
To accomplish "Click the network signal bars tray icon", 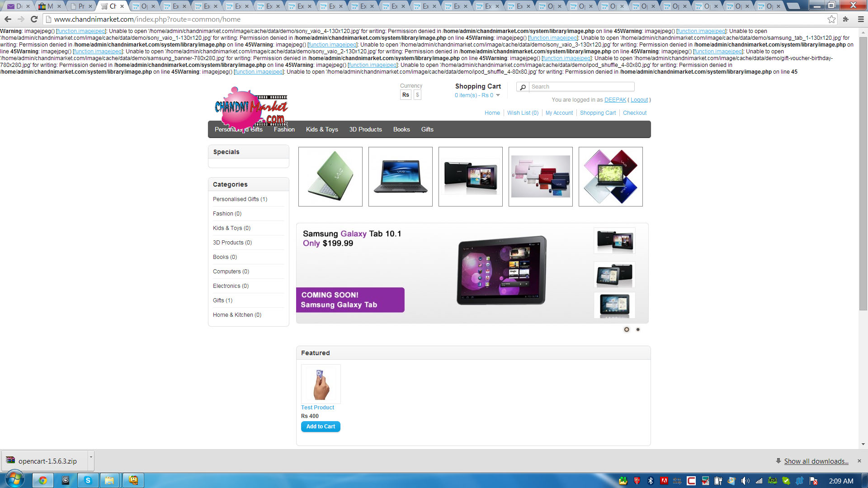I will click(x=759, y=481).
